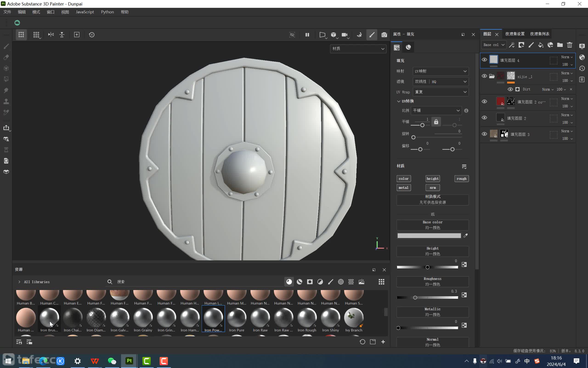
Task: Open the Python menu
Action: click(107, 12)
